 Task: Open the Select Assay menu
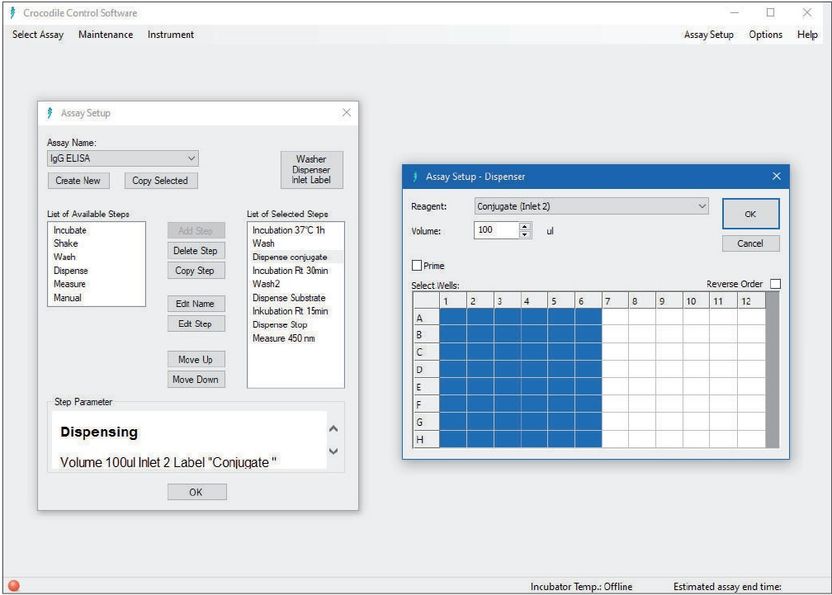coord(38,35)
